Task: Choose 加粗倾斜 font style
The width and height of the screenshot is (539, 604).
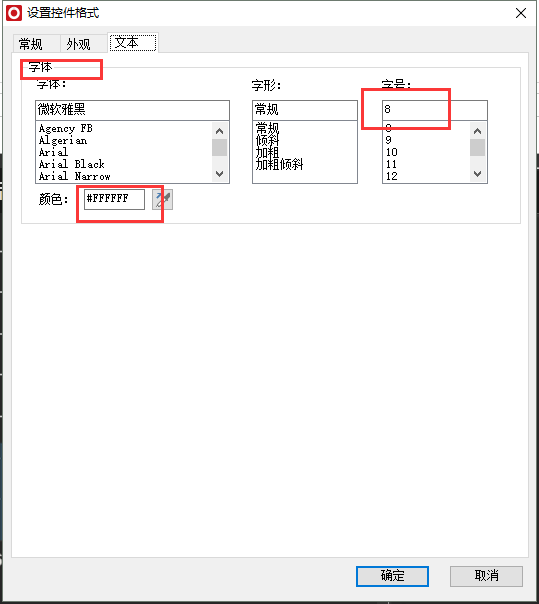Action: [x=279, y=164]
